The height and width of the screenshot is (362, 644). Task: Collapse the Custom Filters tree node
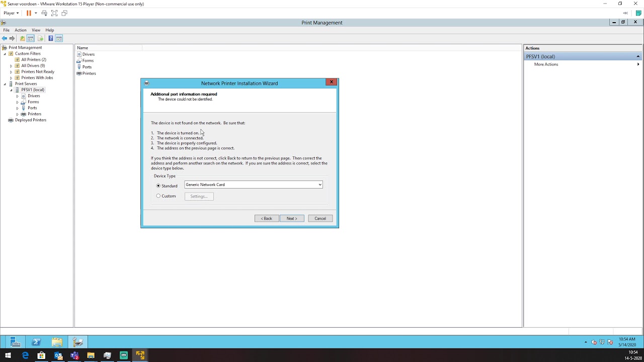[x=5, y=54]
